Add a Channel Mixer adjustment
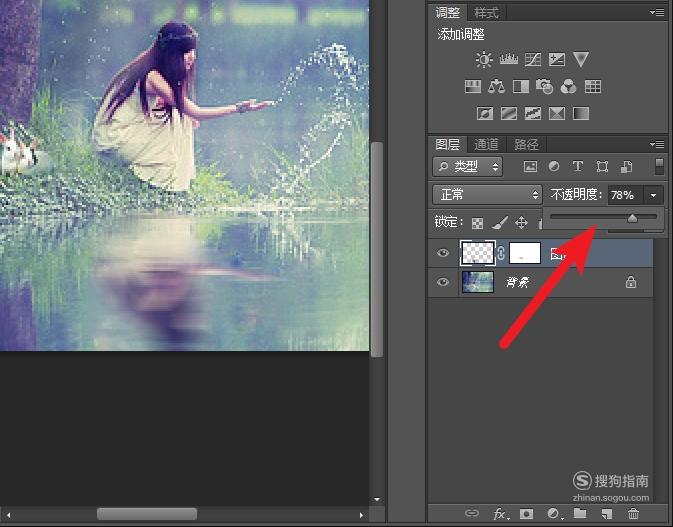The height and width of the screenshot is (527, 673). click(568, 87)
